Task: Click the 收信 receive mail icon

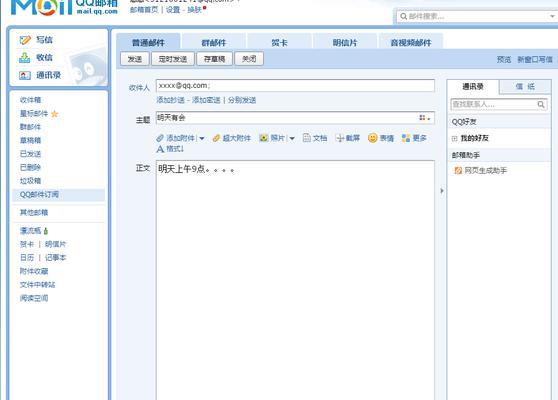Action: coord(25,58)
